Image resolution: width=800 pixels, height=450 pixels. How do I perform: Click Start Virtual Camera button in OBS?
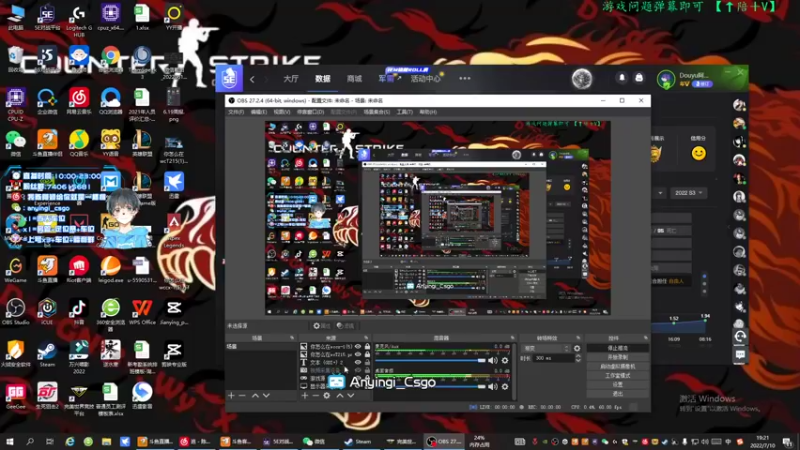point(618,366)
